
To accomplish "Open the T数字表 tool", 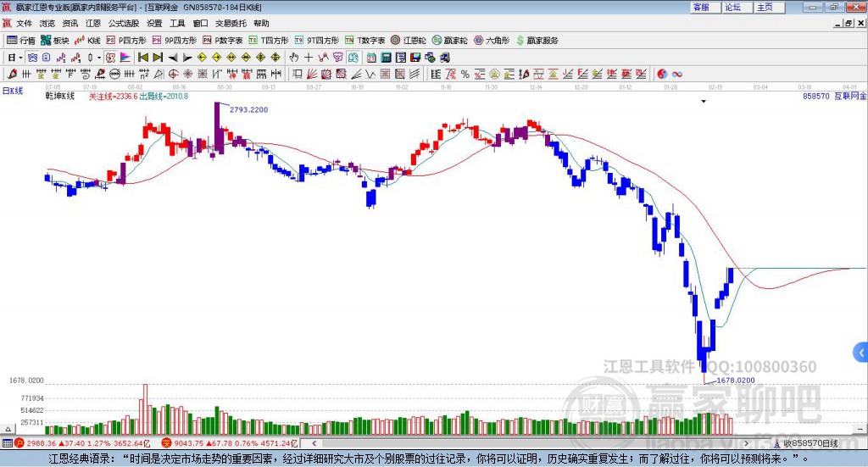I will coord(364,41).
